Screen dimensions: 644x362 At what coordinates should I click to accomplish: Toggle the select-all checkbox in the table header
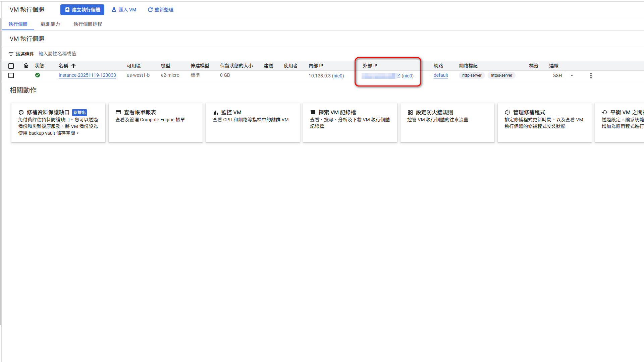pyautogui.click(x=11, y=66)
